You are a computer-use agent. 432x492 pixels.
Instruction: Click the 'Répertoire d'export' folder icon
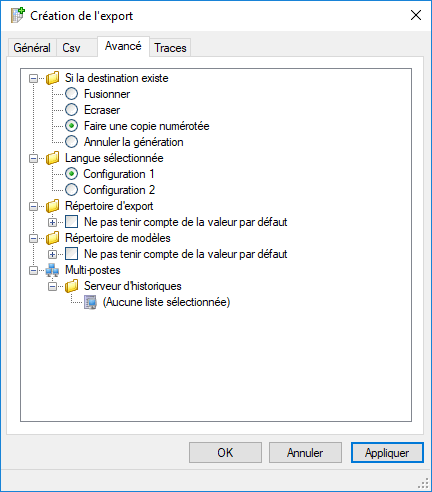tap(52, 206)
